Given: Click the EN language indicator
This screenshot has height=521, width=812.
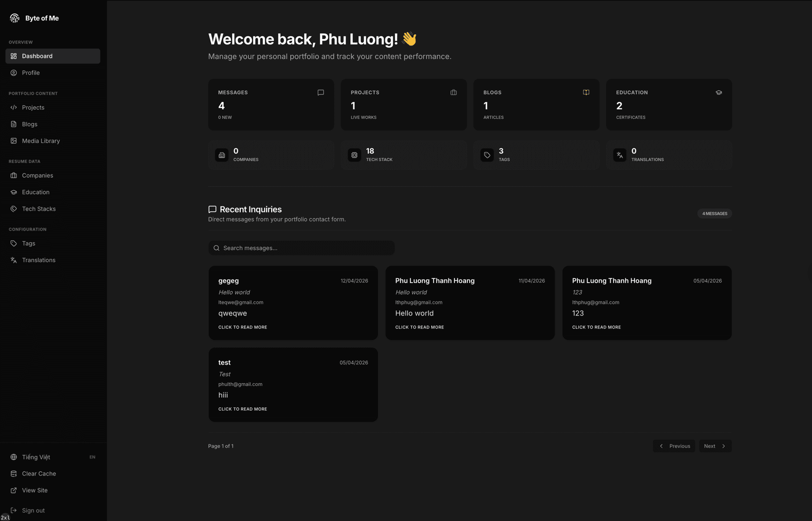Looking at the screenshot, I should point(92,457).
